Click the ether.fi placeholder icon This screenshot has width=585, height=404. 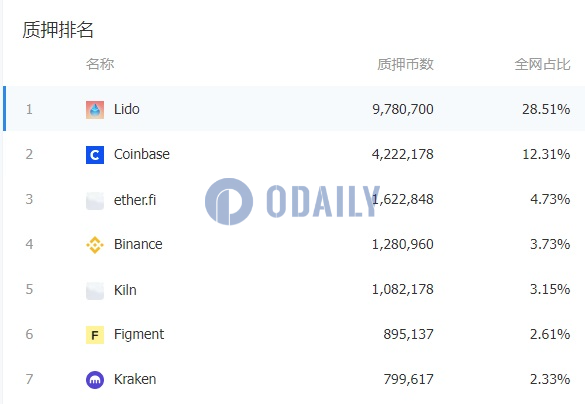[95, 201]
